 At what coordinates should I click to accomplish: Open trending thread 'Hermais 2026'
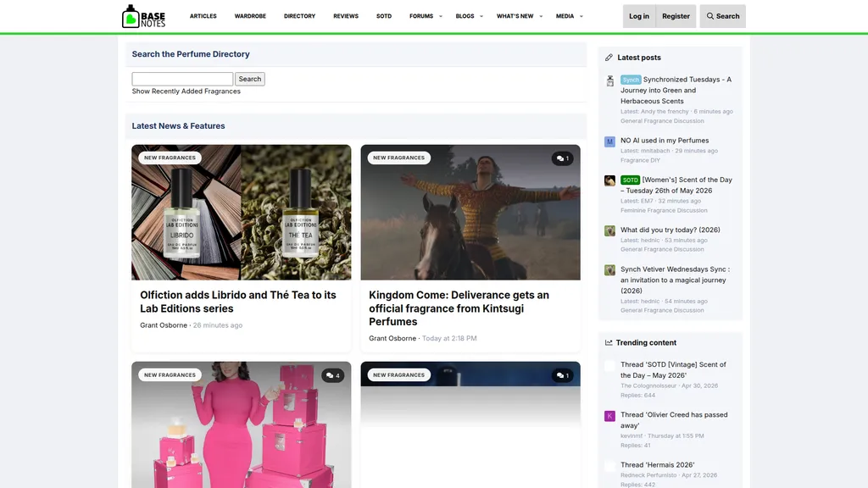pos(658,465)
